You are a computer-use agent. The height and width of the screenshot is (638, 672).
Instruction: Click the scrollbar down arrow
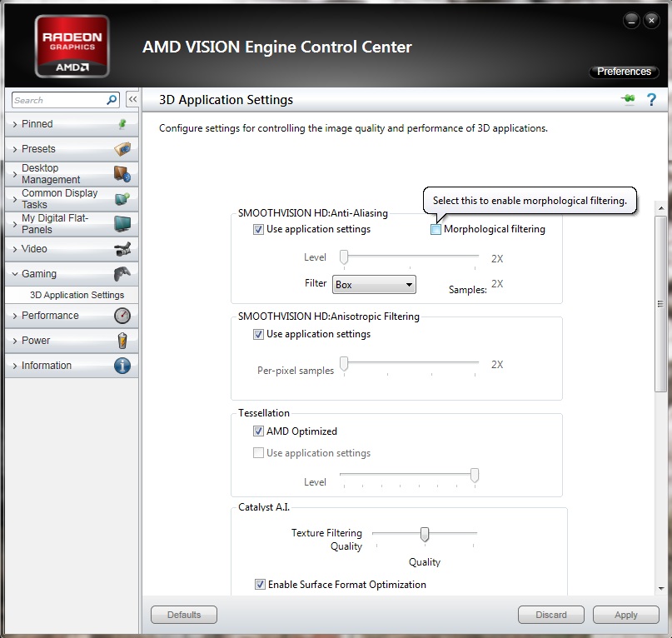pos(660,588)
